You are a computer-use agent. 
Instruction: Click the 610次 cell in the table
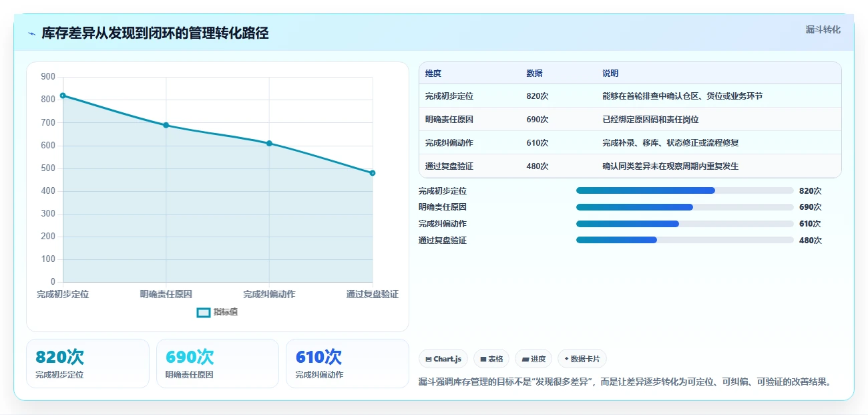[x=537, y=143]
